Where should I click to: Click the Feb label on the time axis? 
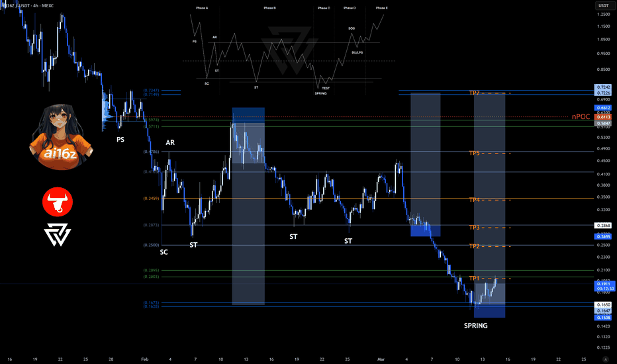[x=145, y=359]
